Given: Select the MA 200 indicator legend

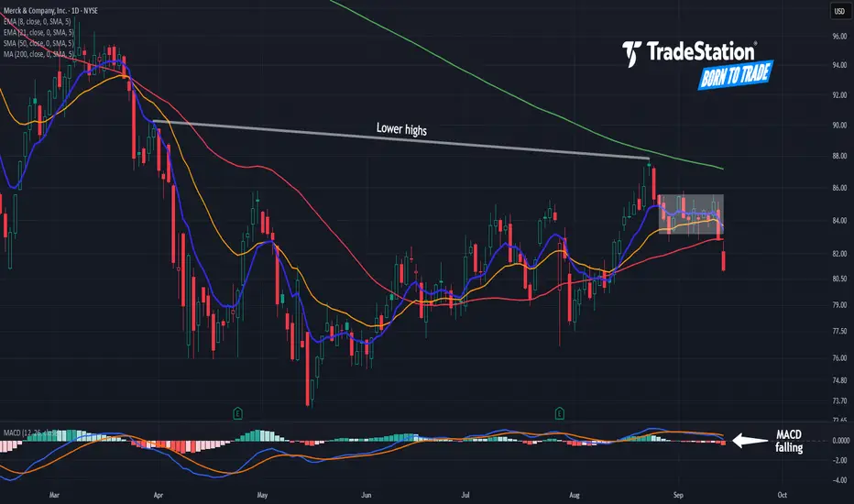Looking at the screenshot, I should click(x=38, y=54).
